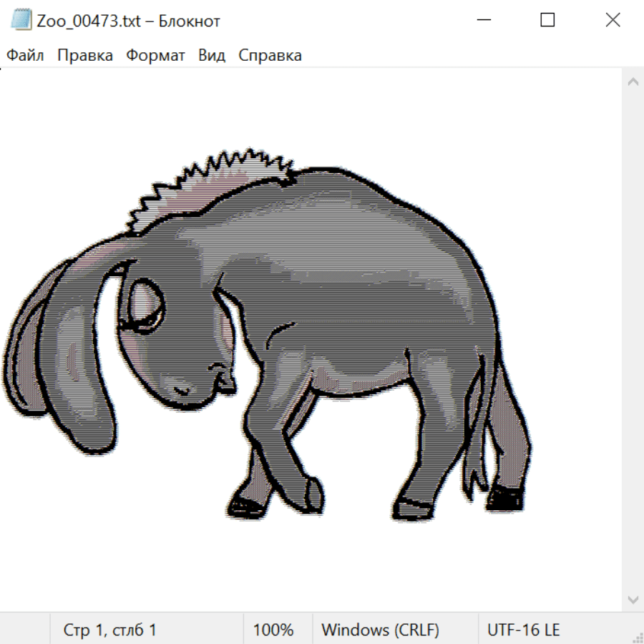Close the Блокнот window
Screen dimensions: 644x644
point(613,20)
